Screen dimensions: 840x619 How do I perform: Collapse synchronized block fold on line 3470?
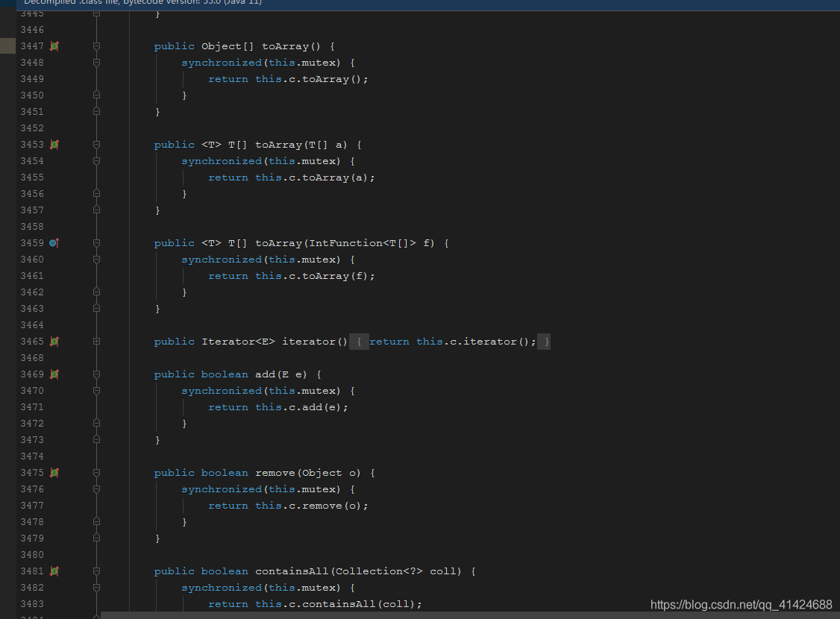tap(96, 391)
